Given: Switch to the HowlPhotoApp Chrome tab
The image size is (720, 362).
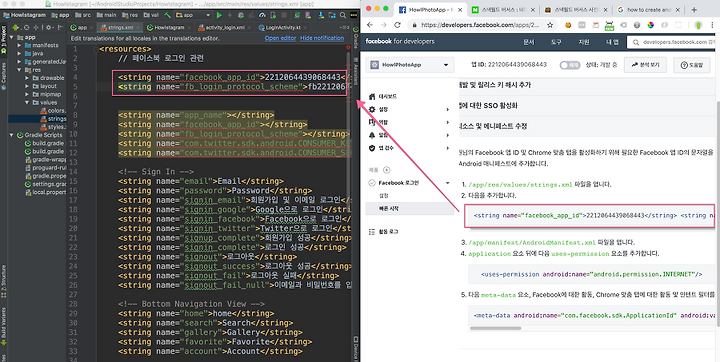Looking at the screenshot, I should click(431, 9).
